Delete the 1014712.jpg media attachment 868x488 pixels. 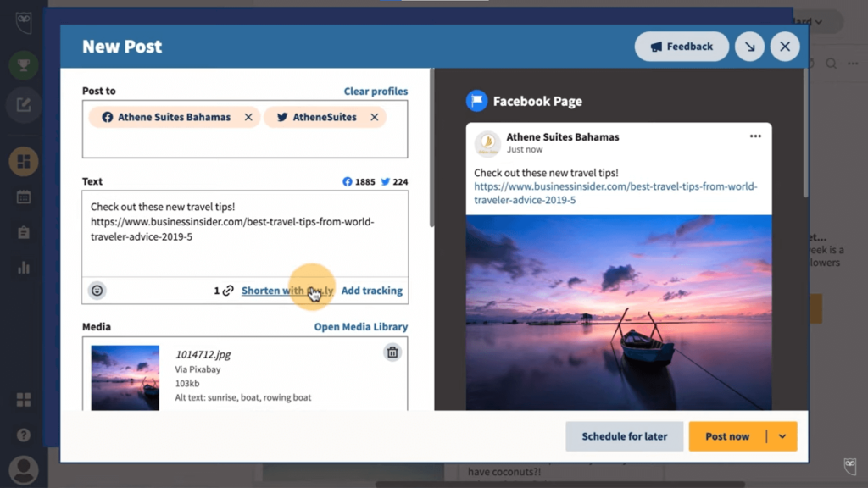coord(392,352)
